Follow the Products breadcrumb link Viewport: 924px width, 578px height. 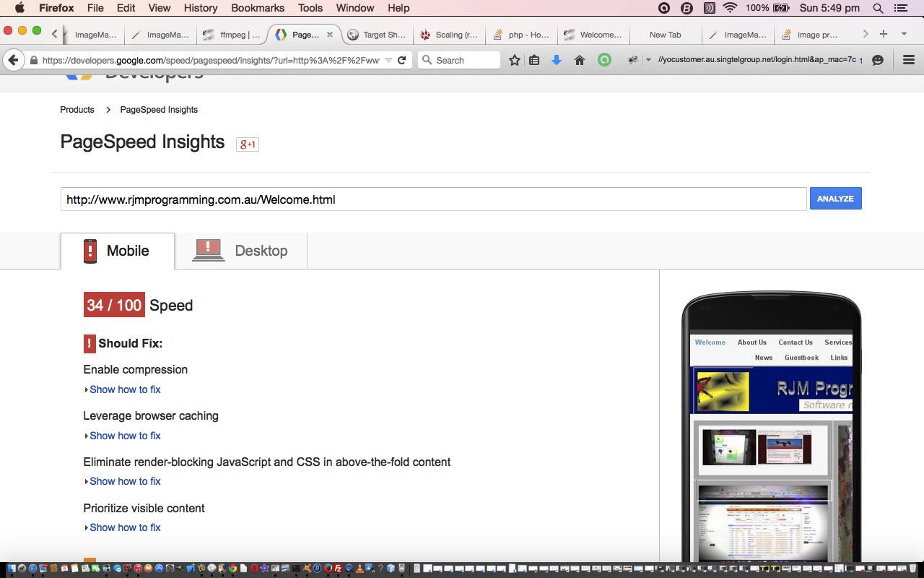pyautogui.click(x=77, y=110)
